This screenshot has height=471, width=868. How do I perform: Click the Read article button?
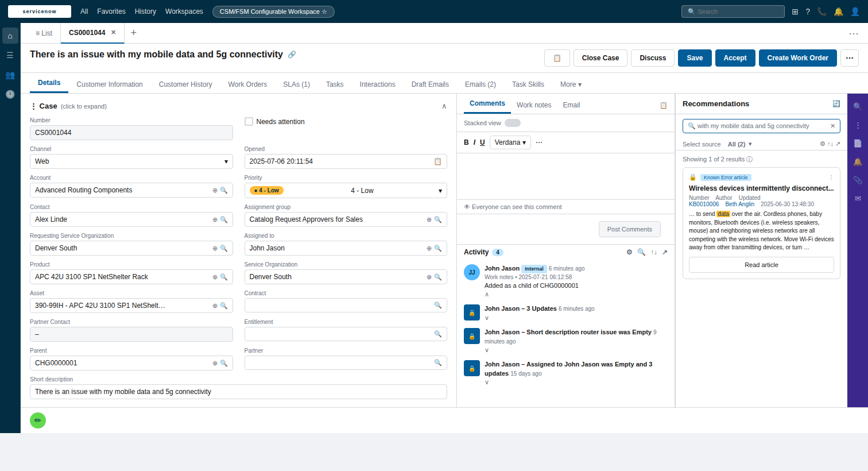761,265
